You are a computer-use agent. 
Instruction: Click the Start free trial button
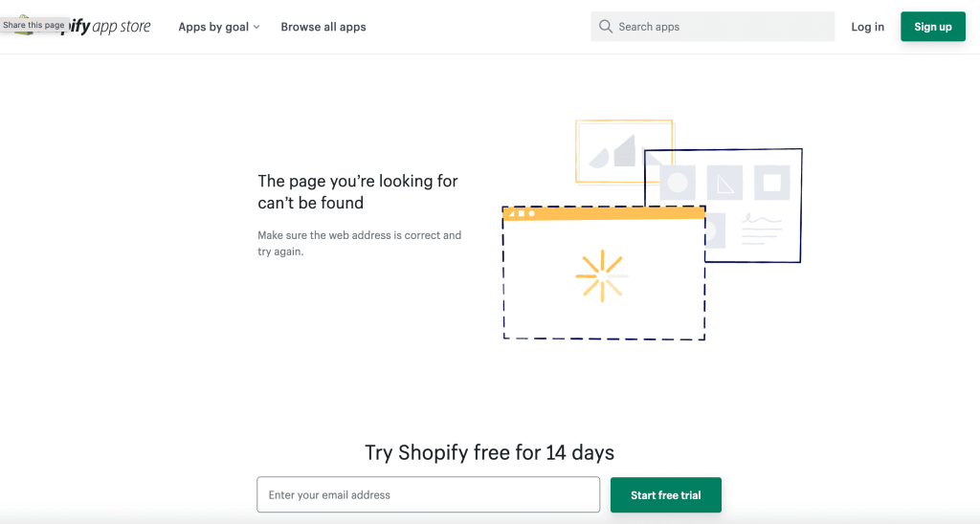666,495
